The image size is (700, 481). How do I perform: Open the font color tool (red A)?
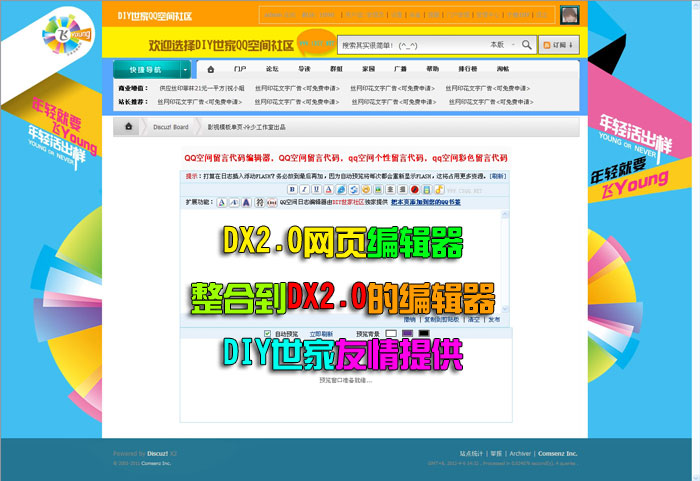(x=329, y=189)
